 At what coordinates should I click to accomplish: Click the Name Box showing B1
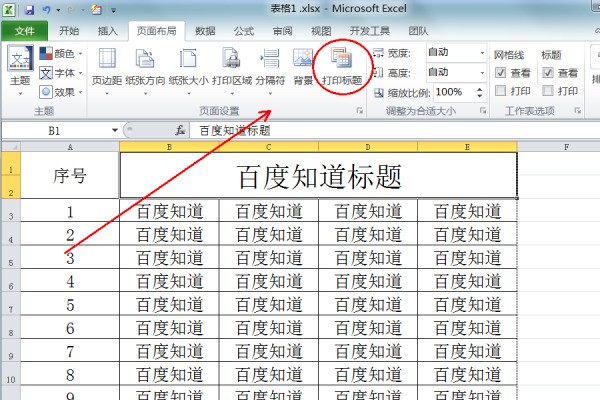click(55, 131)
